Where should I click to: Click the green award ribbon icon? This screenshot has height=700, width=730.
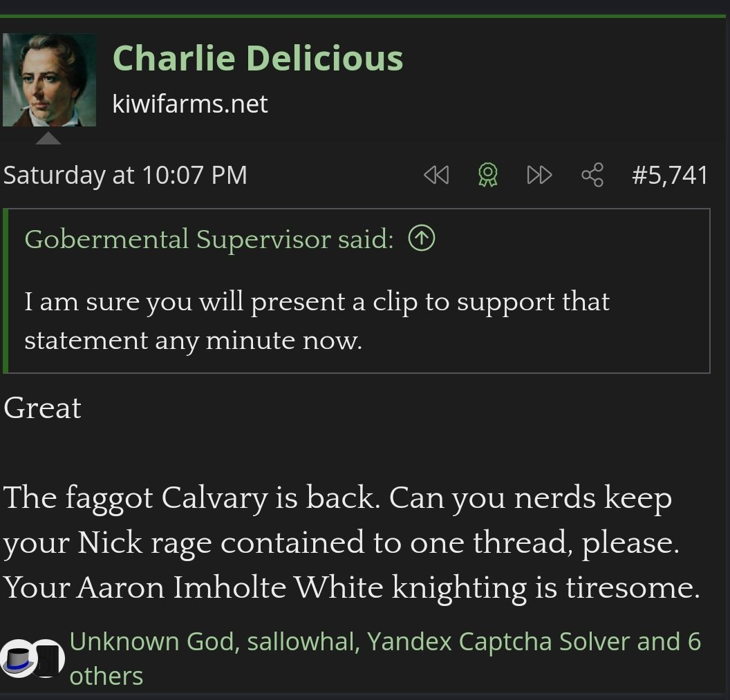tap(488, 176)
